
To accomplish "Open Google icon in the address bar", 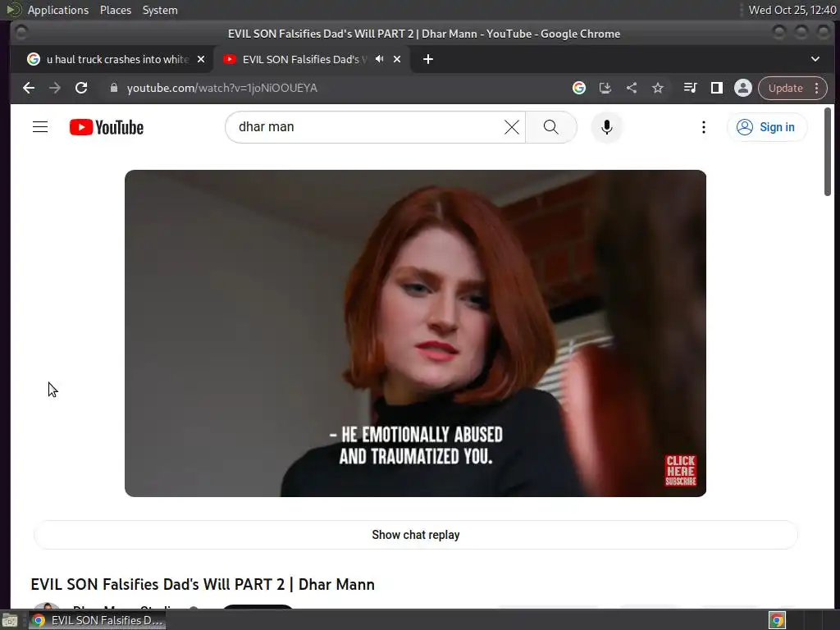I will point(578,88).
